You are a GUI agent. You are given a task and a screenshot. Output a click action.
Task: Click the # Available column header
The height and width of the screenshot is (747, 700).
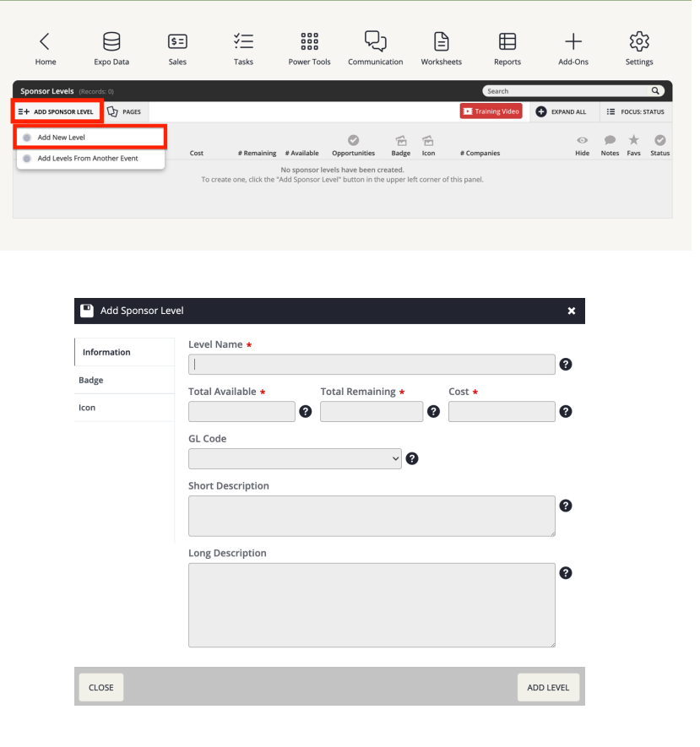[301, 153]
